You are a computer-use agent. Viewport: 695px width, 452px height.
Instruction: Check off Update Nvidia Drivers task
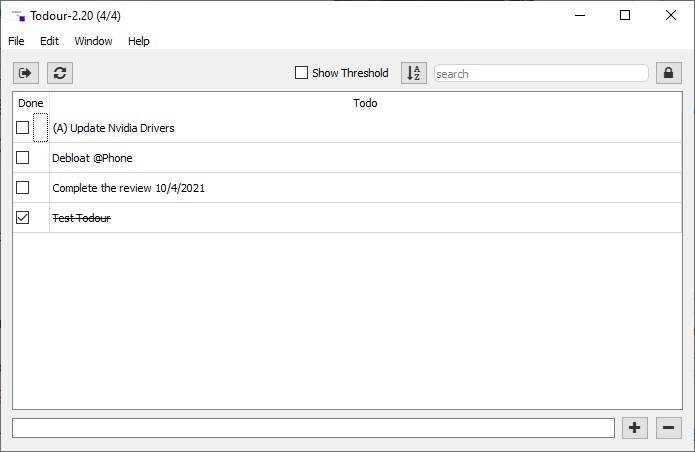point(23,128)
